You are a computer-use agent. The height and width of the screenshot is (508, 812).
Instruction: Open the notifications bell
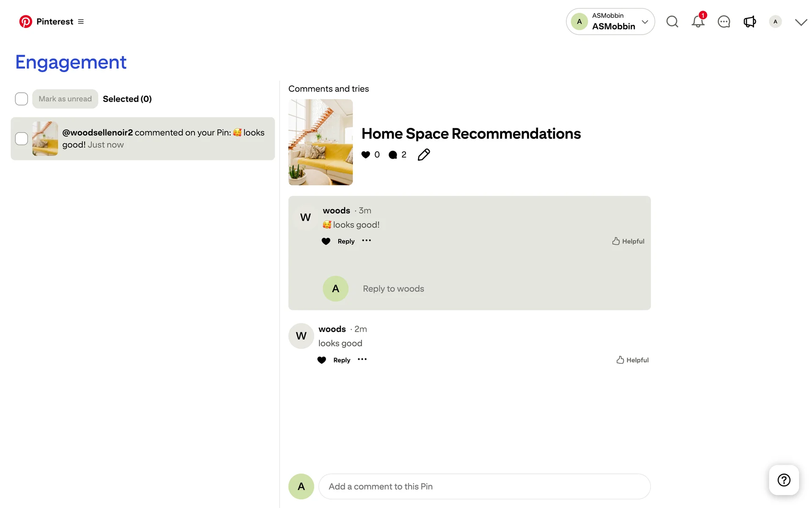698,22
